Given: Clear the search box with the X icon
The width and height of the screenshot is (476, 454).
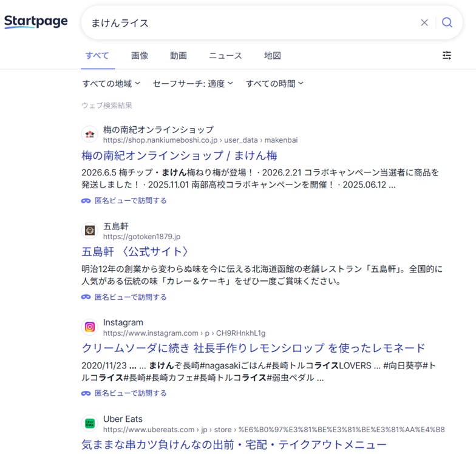Looking at the screenshot, I should click(x=424, y=22).
